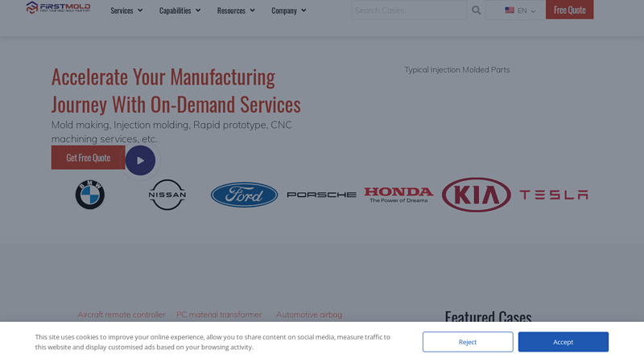Click the Free Quote header button
This screenshot has height=362, width=644.
coord(570,10)
